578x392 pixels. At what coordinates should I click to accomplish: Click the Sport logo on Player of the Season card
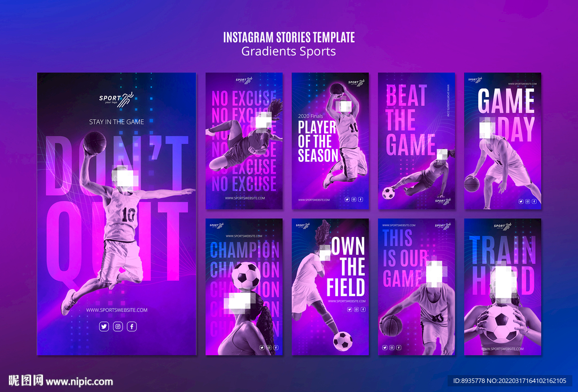(356, 82)
